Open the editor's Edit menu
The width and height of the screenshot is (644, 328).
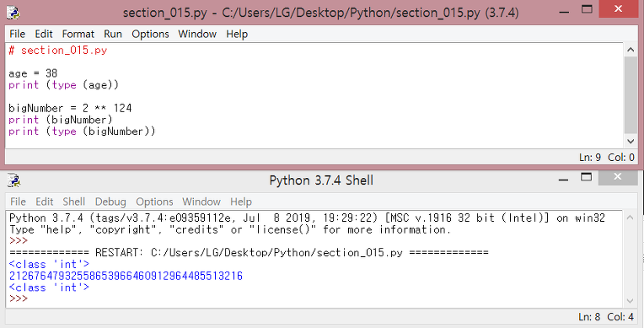click(x=44, y=34)
